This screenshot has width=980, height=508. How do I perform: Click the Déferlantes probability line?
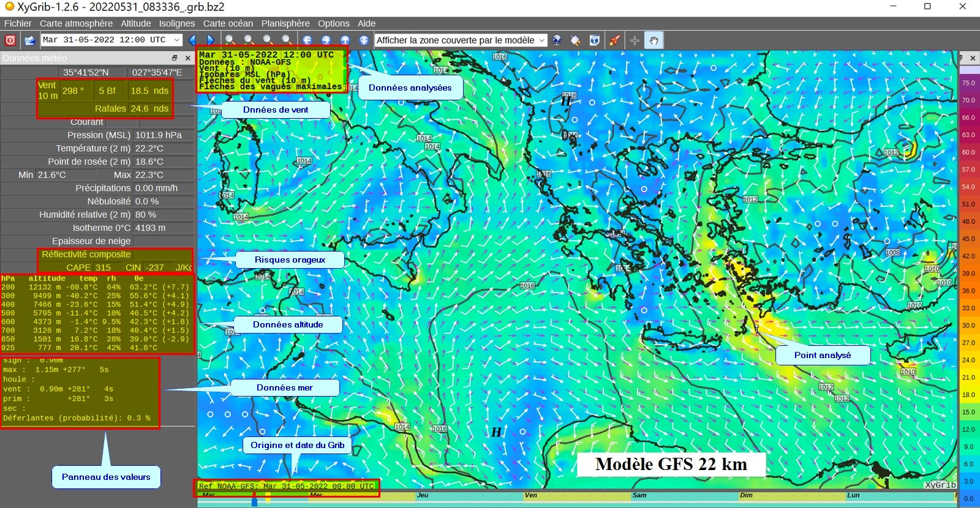tap(77, 418)
